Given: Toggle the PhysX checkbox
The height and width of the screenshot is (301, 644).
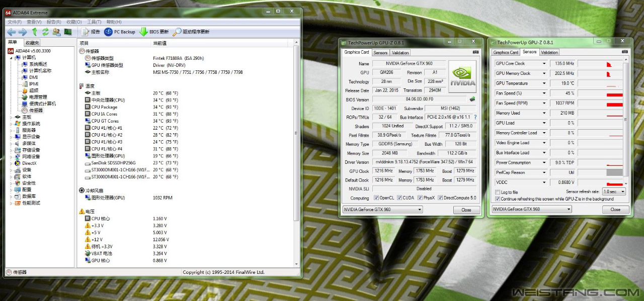Looking at the screenshot, I should coord(420,197).
